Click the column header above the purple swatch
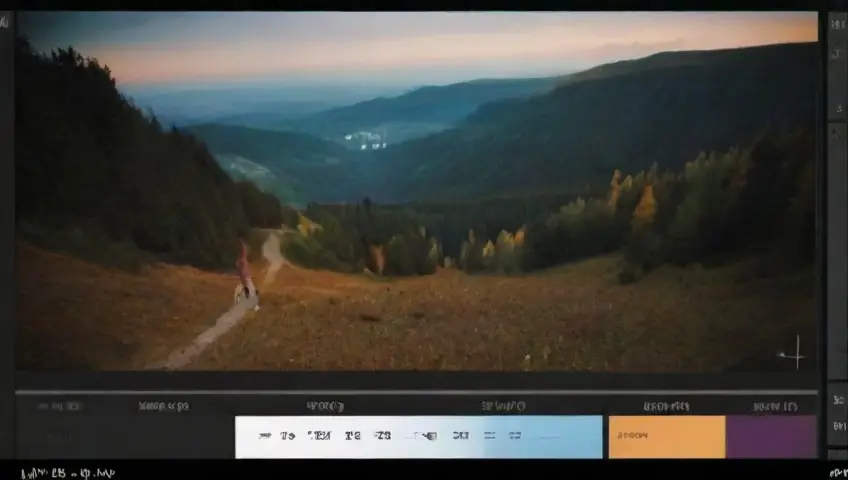The image size is (848, 480). pyautogui.click(x=775, y=406)
